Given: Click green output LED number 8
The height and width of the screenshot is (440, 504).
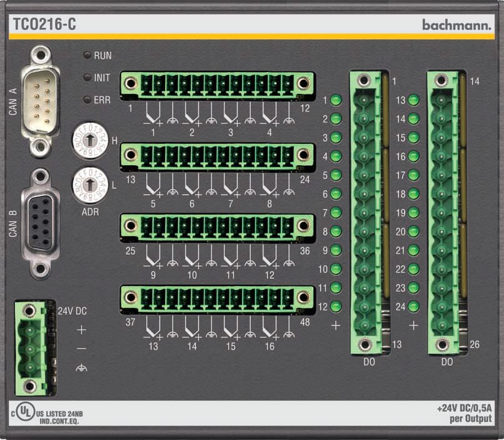Looking at the screenshot, I should pyautogui.click(x=336, y=231).
